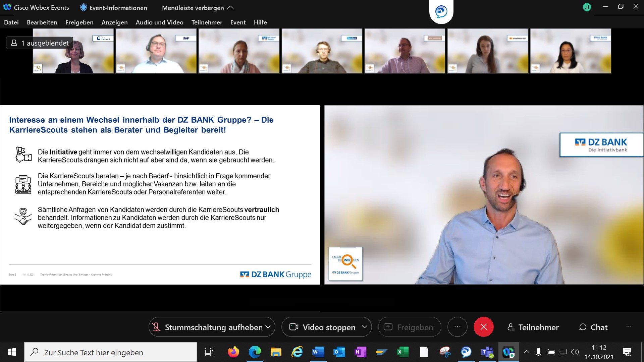Open Windows Start menu
The height and width of the screenshot is (362, 644).
click(12, 352)
